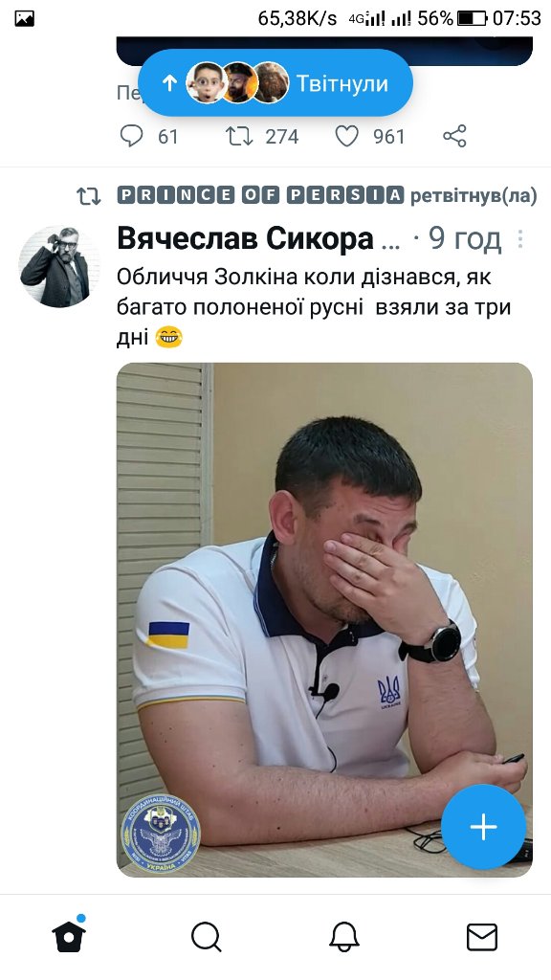Open the share icon for the tweet
This screenshot has width=551, height=980.
454,136
